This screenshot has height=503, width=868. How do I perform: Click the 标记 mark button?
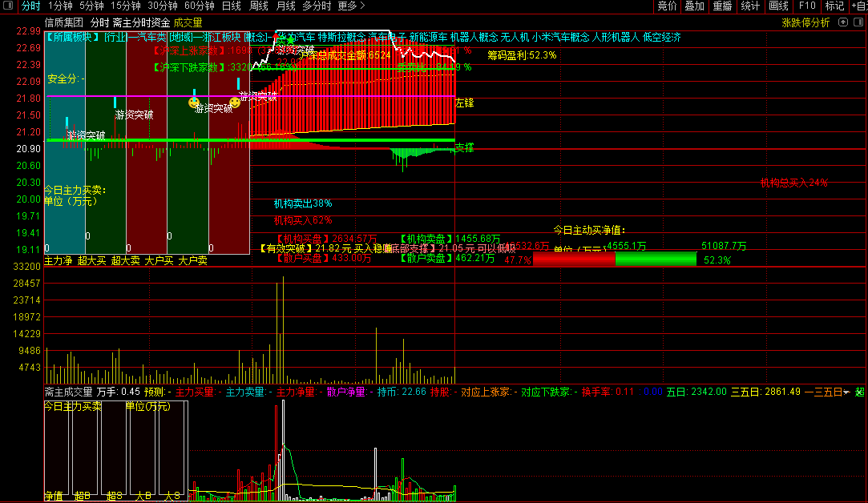click(x=834, y=6)
